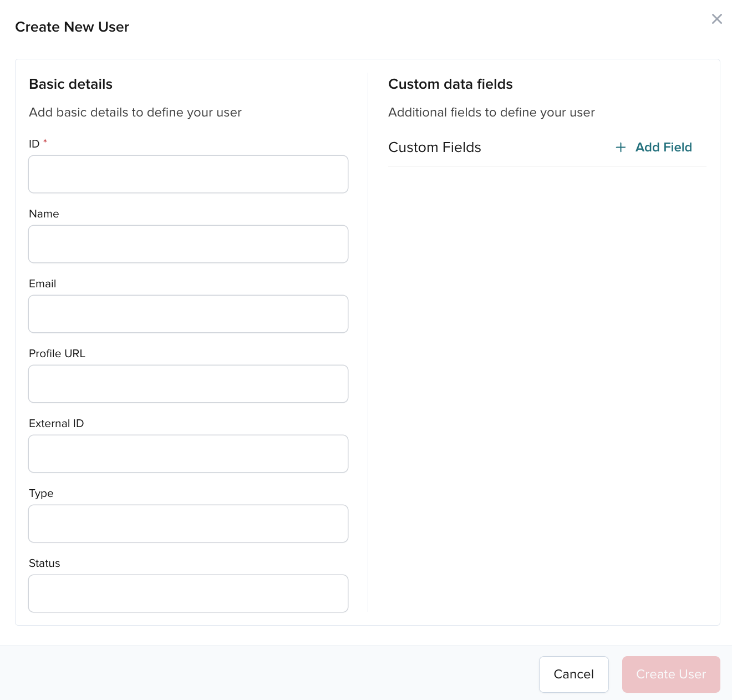732x700 pixels.
Task: Focus the External ID input box
Action: click(188, 453)
